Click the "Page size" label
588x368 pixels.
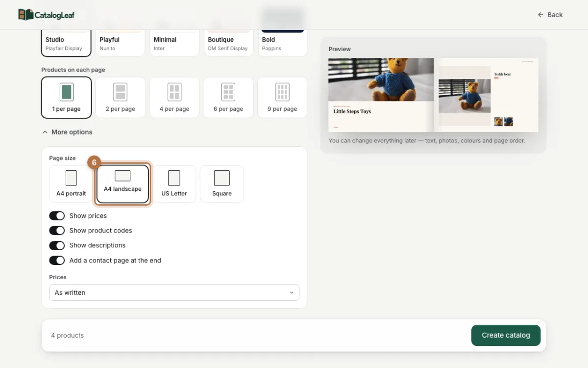tap(62, 158)
